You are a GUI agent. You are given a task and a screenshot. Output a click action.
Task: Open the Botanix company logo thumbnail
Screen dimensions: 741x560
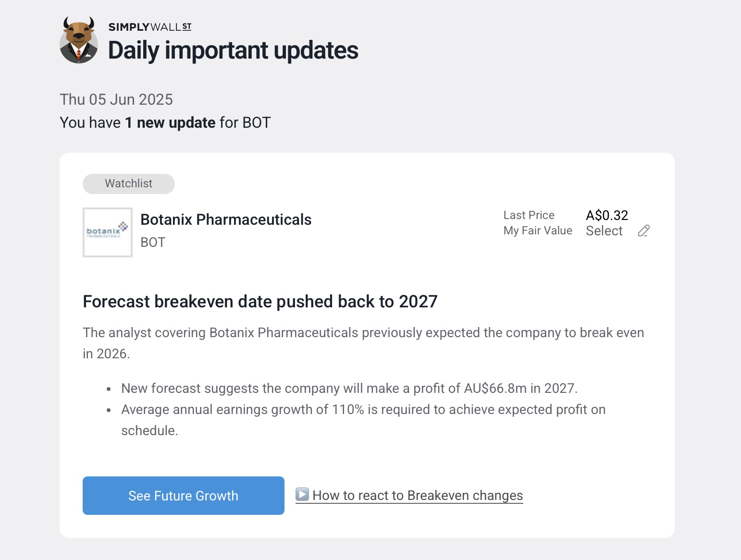tap(108, 232)
